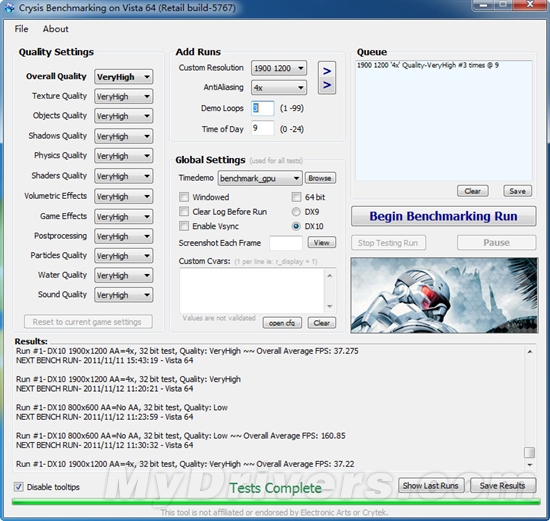Clear the Custom Cvars box
550x521 pixels.
322,323
